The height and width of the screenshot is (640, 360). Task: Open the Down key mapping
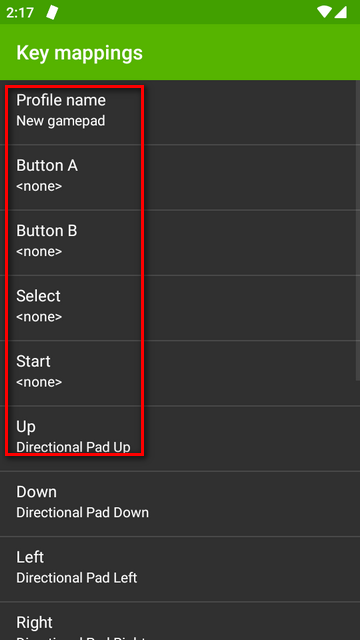click(180, 504)
